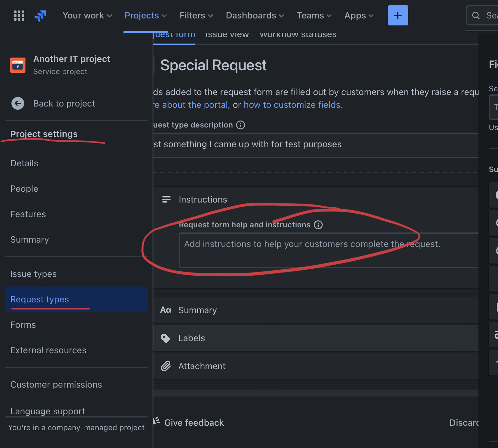498x448 pixels.
Task: Click the blue Create plus button
Action: coord(398,15)
